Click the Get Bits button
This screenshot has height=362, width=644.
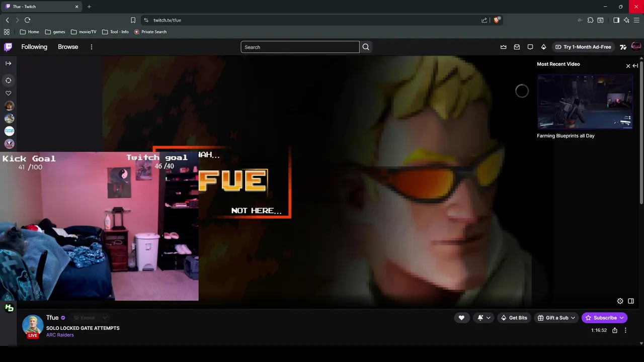[513, 318]
